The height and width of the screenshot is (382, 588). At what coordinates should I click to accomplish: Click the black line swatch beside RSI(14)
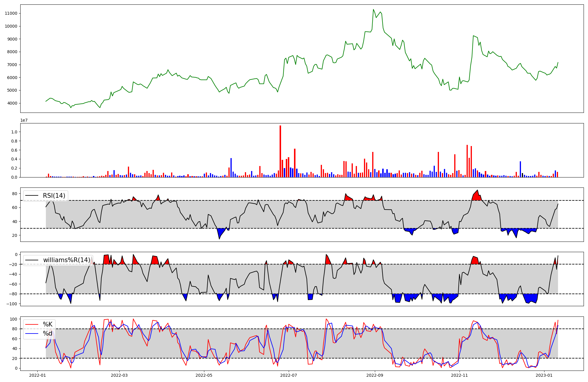click(x=32, y=196)
